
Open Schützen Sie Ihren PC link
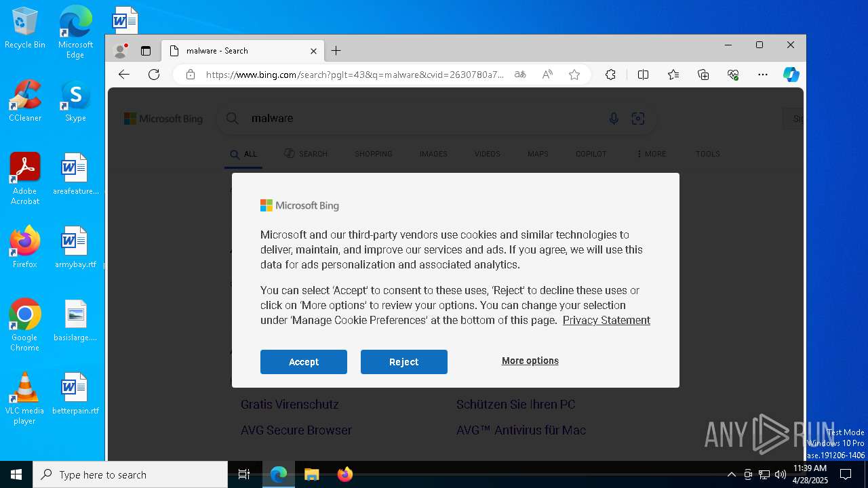click(516, 405)
